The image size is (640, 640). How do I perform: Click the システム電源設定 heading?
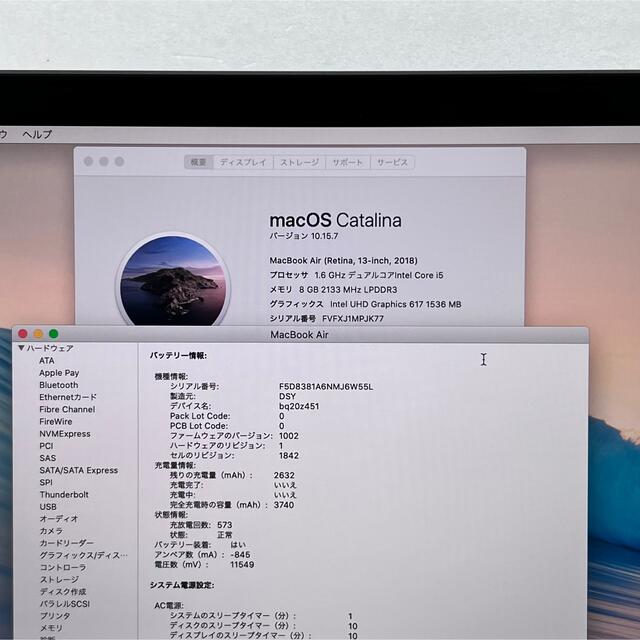(182, 585)
